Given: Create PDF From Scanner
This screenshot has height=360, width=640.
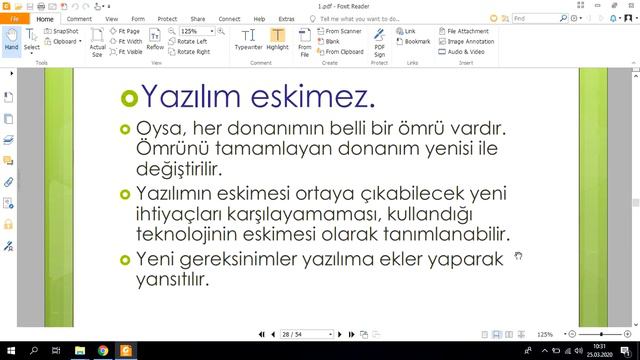Looking at the screenshot, I should [x=340, y=31].
